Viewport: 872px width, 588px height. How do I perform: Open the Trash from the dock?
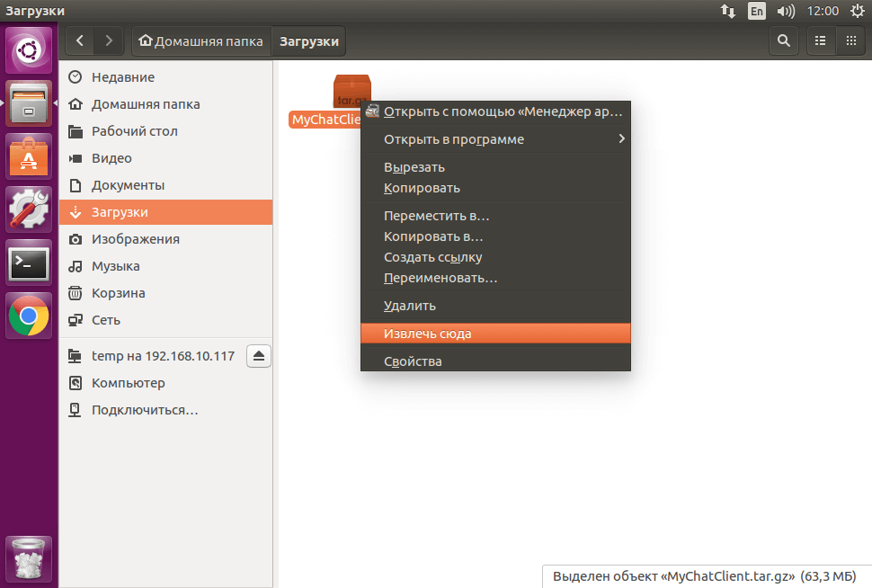[29, 557]
